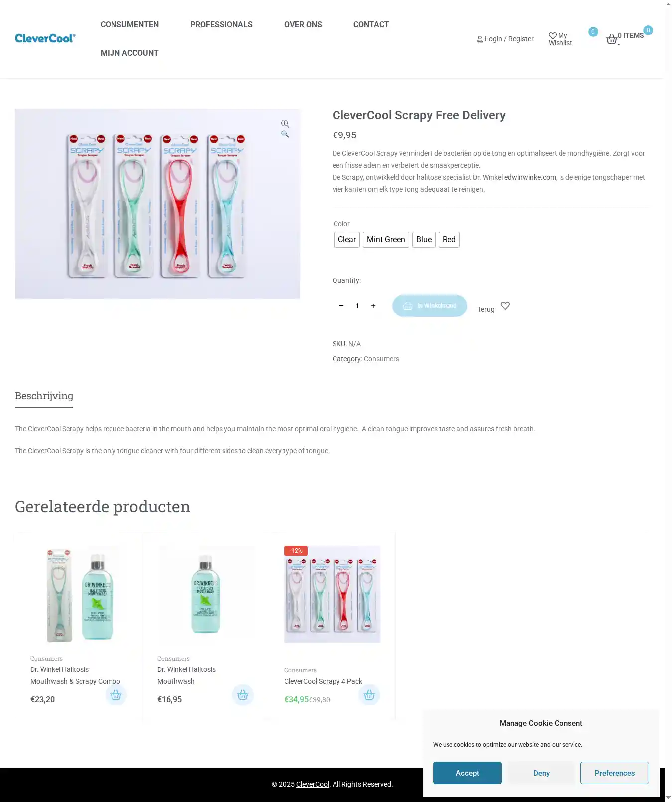Click the CleverCool logo

coord(45,38)
